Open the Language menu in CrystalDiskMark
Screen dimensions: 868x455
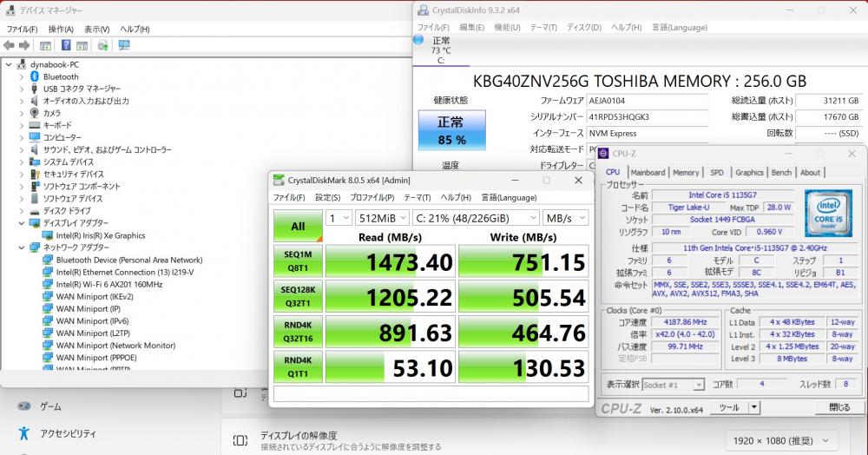coord(509,198)
